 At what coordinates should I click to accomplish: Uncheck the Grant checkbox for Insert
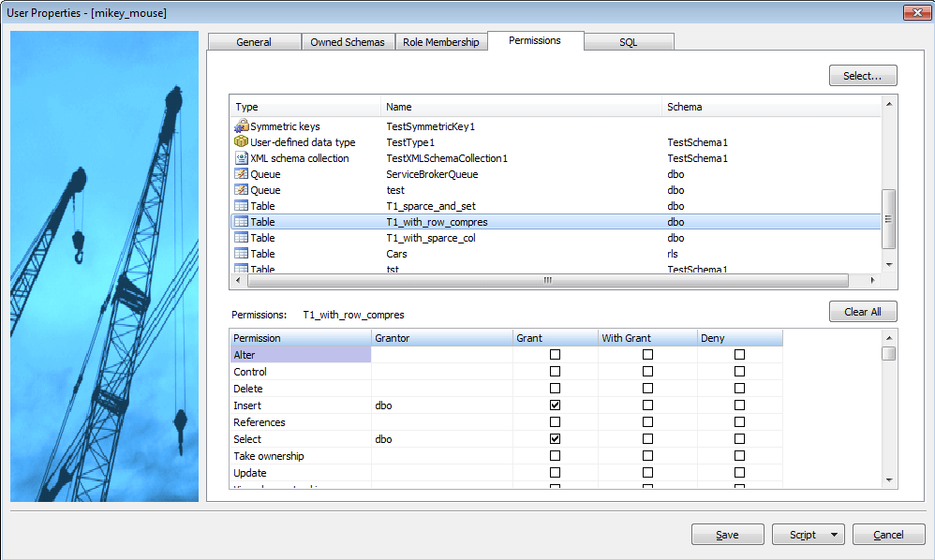pyautogui.click(x=555, y=405)
